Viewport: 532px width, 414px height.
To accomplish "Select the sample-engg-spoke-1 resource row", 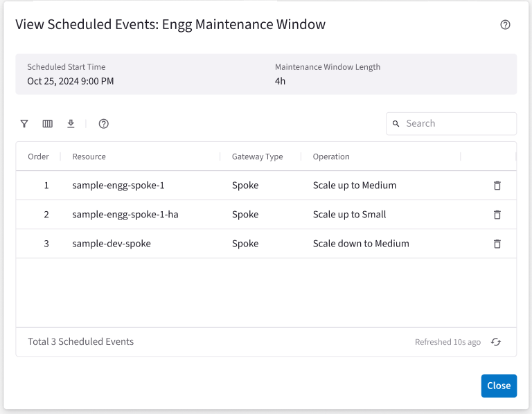I will click(x=118, y=186).
